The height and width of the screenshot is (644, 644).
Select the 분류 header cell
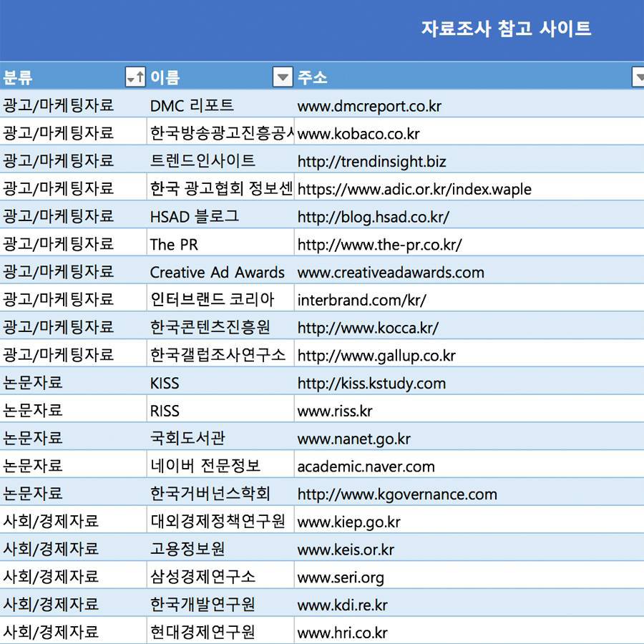[x=73, y=77]
